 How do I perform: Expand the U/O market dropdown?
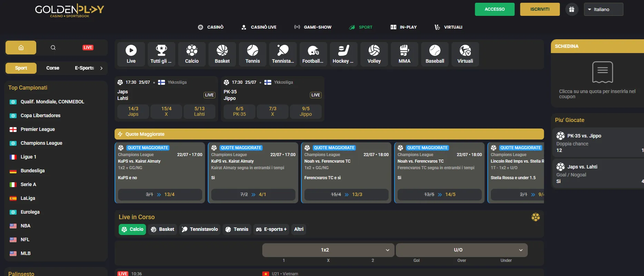(462, 250)
